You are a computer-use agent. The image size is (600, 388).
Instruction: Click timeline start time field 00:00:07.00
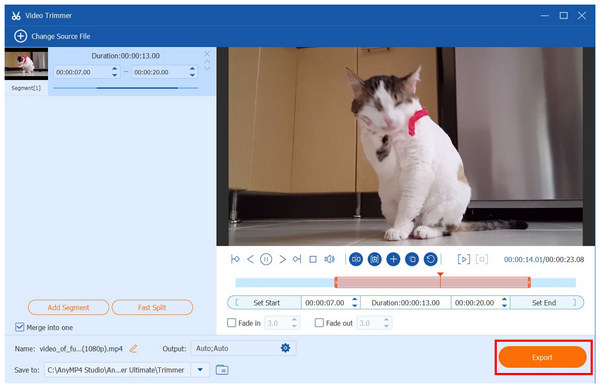coord(326,303)
